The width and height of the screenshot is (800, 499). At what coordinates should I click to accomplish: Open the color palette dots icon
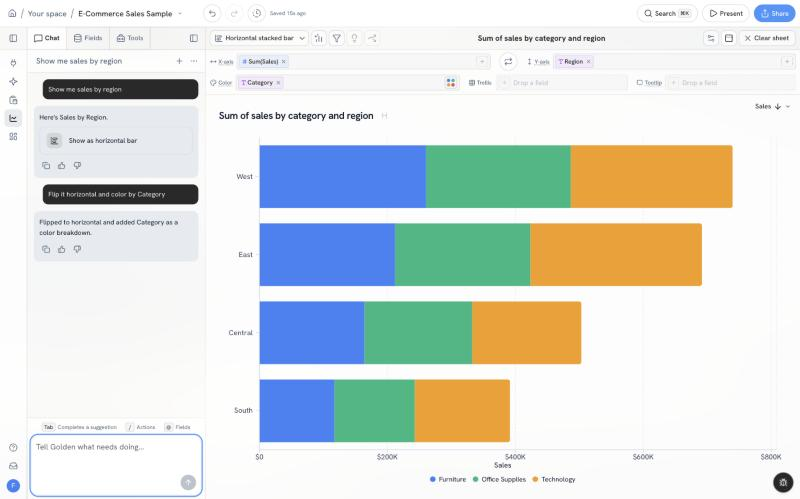point(451,83)
